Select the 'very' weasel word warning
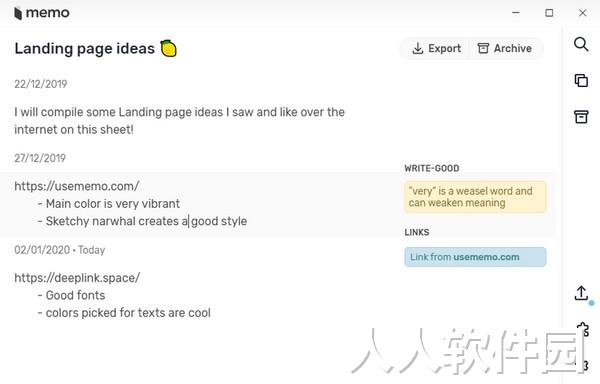 tap(475, 197)
